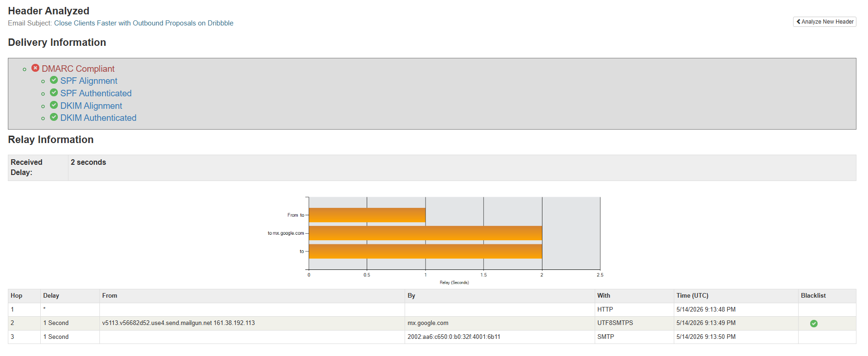Viewport: 868px width, 356px height.
Task: Select the '2 seconds' received delay value
Action: click(x=88, y=162)
